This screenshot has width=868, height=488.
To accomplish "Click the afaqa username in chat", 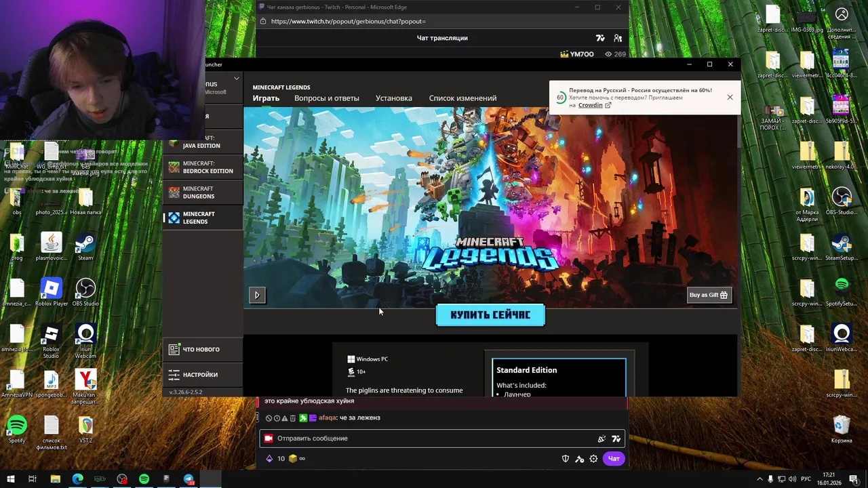I will pyautogui.click(x=327, y=418).
